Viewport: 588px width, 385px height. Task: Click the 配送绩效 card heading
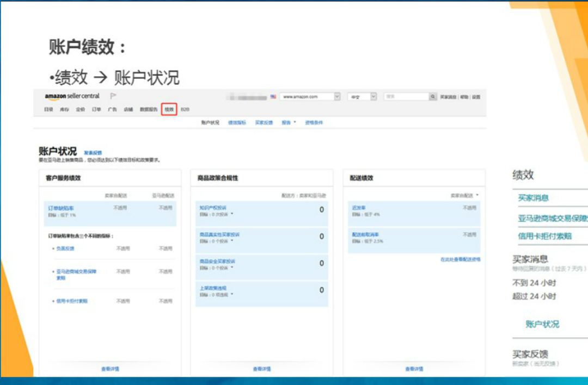tap(362, 178)
